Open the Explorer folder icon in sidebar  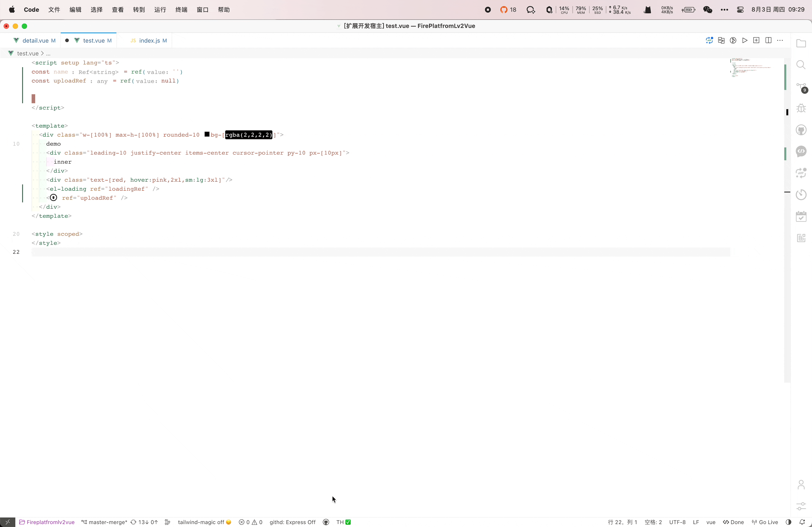coord(801,44)
